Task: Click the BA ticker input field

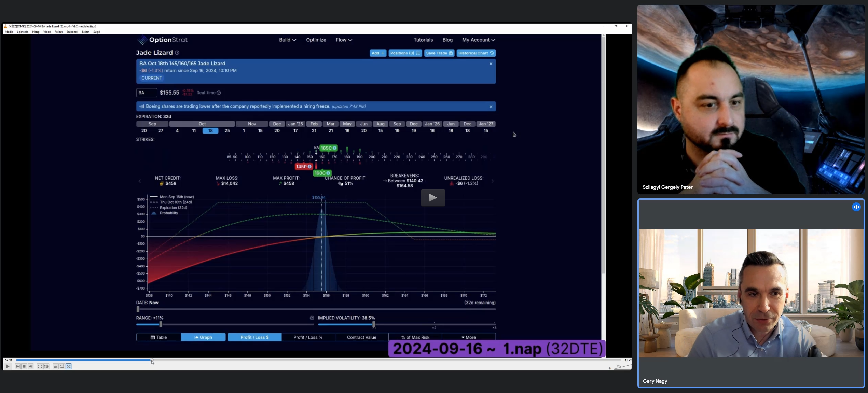Action: point(147,93)
